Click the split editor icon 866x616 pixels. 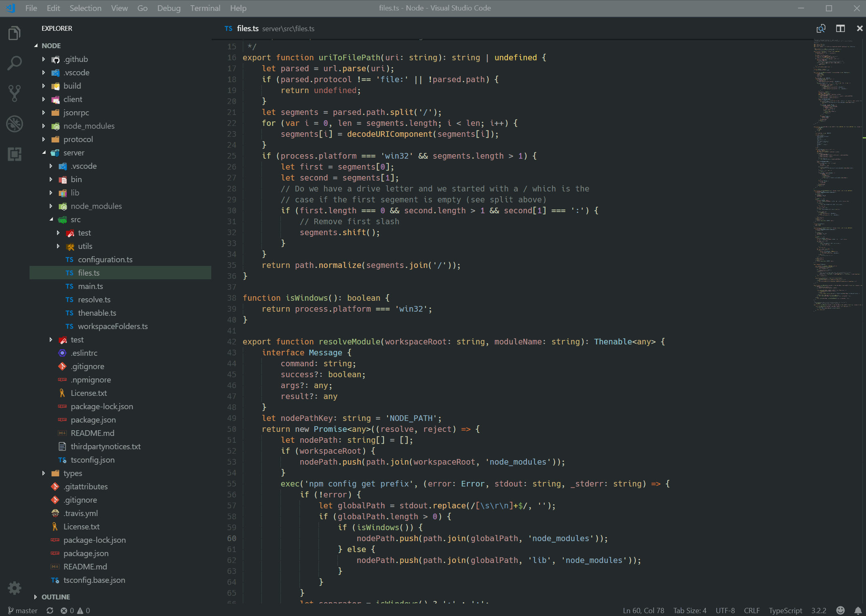point(841,28)
